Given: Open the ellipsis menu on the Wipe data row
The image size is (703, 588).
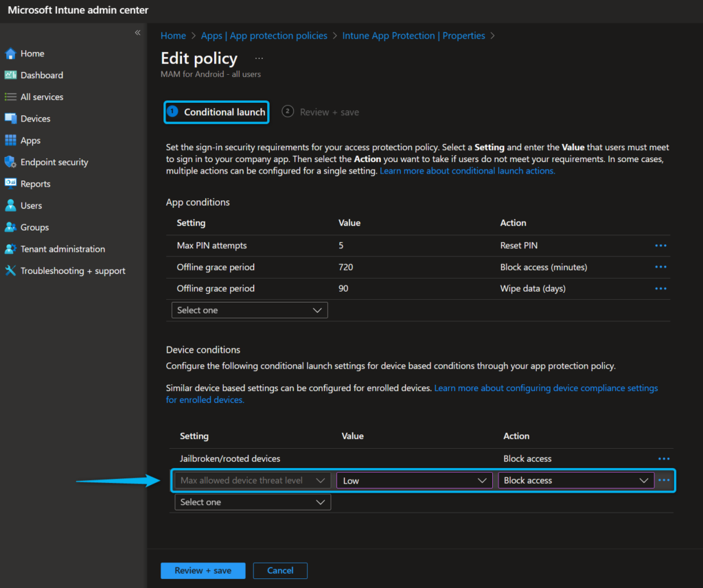Looking at the screenshot, I should pos(660,288).
